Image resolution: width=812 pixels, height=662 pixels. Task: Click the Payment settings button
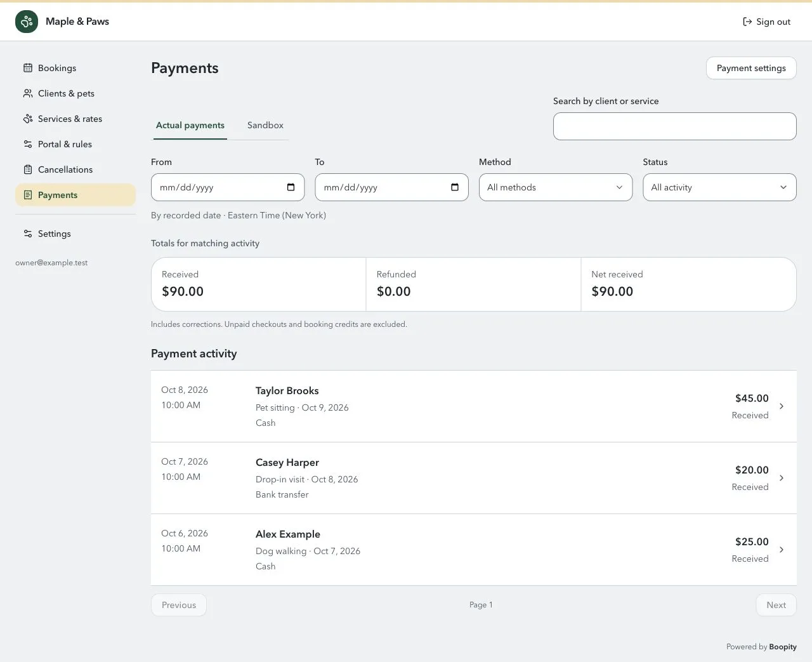click(x=751, y=68)
